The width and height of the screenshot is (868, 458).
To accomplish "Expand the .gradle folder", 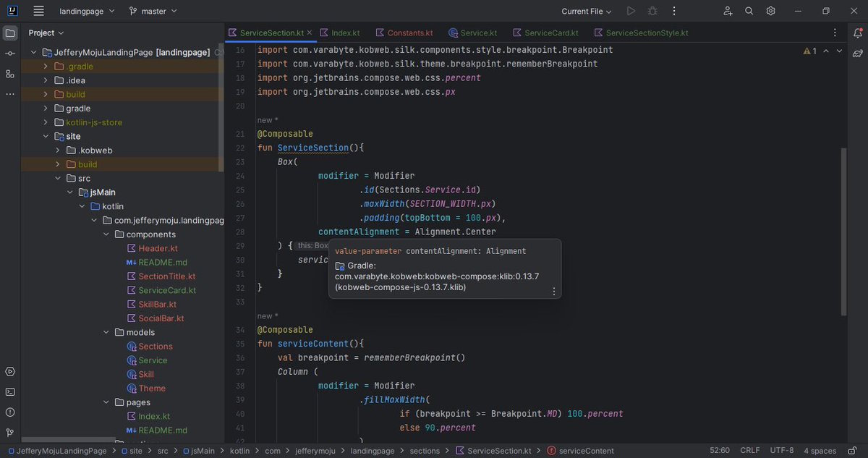I will point(46,67).
